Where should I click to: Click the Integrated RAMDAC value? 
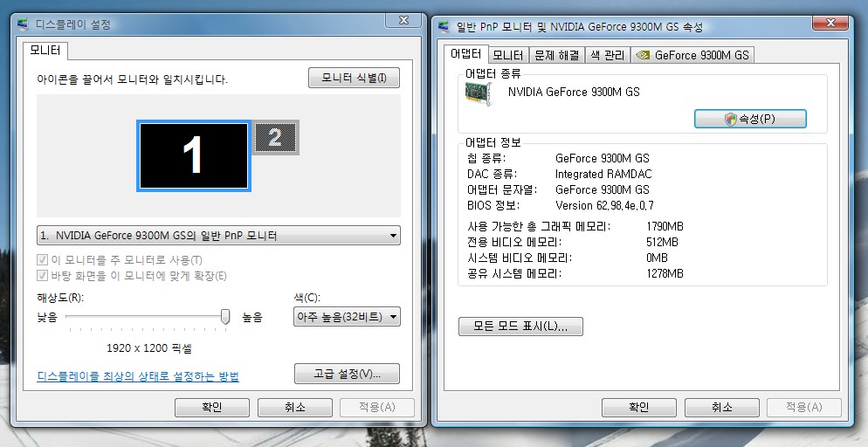tap(603, 174)
